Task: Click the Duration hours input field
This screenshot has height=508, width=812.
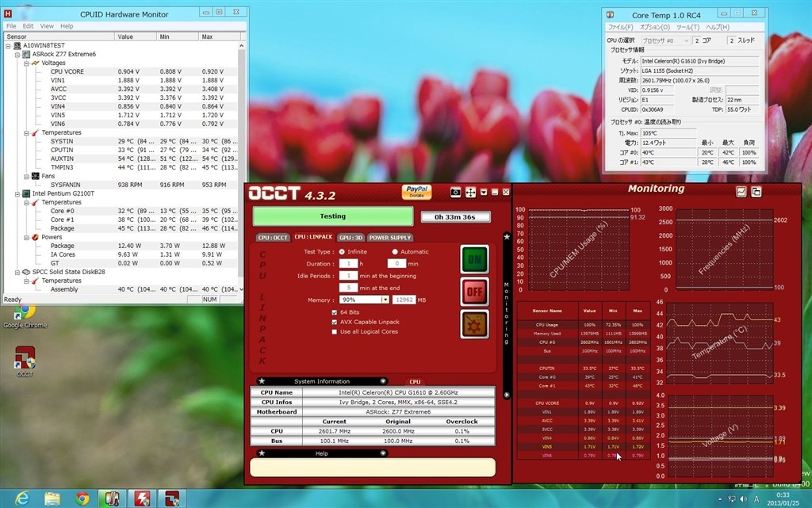Action: click(x=349, y=263)
